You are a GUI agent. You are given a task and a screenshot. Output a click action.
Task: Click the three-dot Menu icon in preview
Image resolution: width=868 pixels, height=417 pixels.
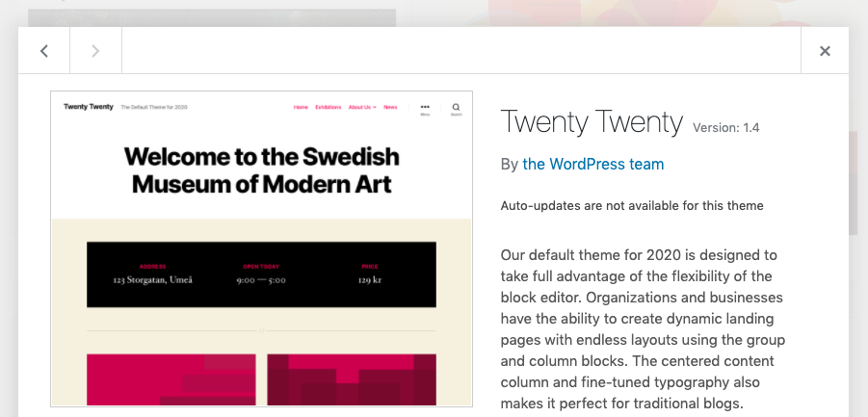[x=425, y=108]
